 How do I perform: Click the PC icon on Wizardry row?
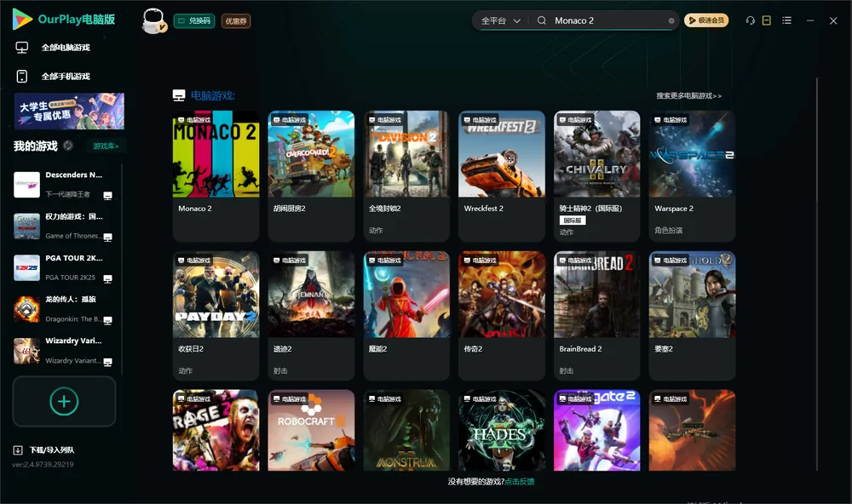pyautogui.click(x=107, y=363)
